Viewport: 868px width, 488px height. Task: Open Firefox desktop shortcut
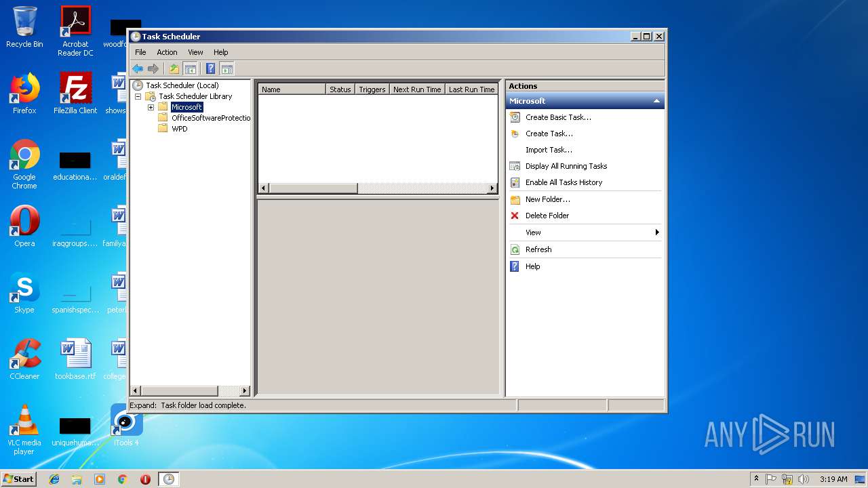pos(24,94)
